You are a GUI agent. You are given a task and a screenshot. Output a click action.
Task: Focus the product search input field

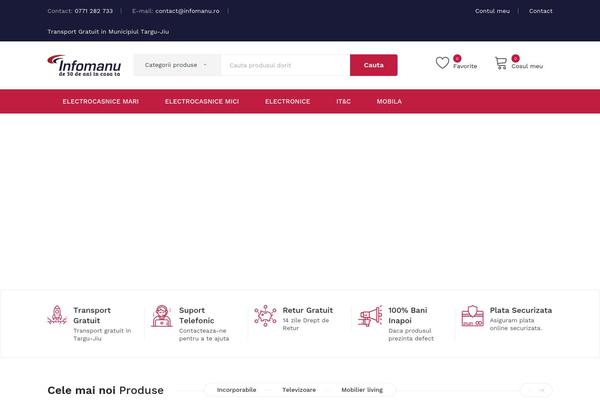click(285, 65)
